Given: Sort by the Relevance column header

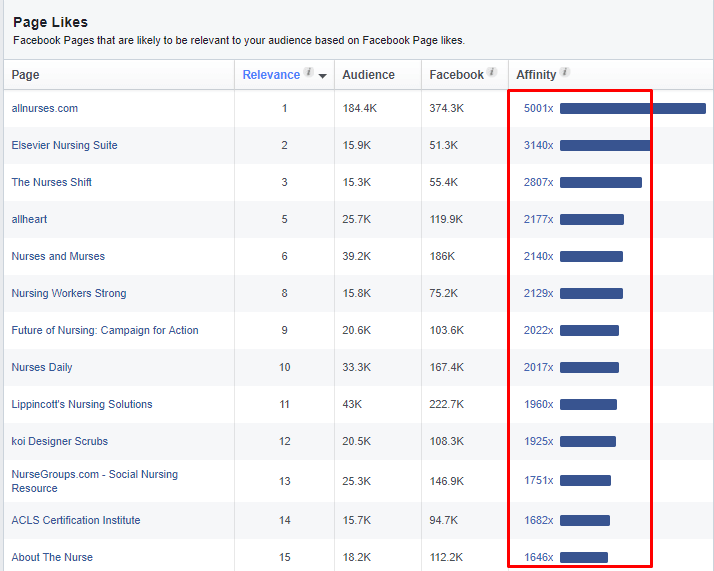Looking at the screenshot, I should point(271,75).
